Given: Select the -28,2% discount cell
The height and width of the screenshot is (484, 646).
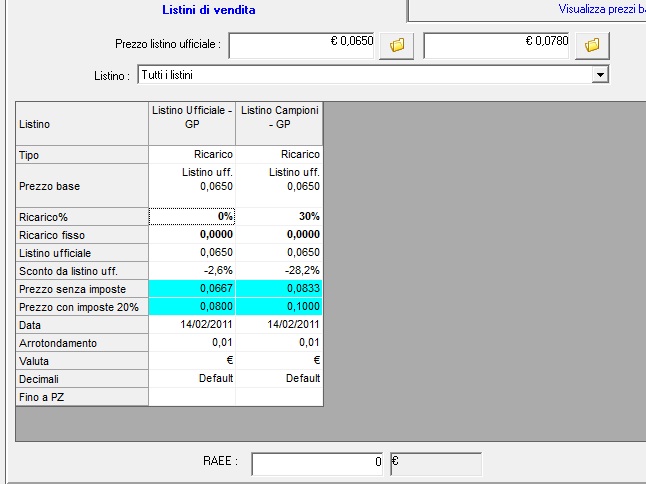Looking at the screenshot, I should tap(279, 271).
